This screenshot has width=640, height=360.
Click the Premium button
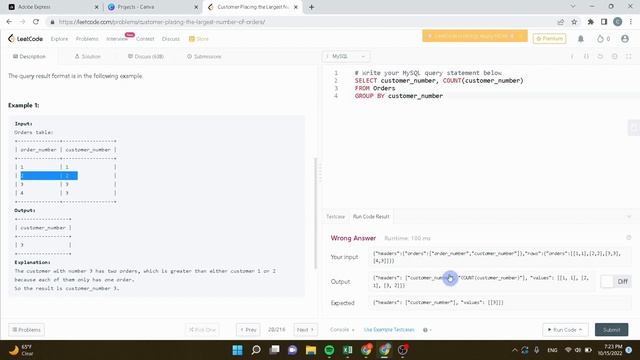(x=549, y=38)
